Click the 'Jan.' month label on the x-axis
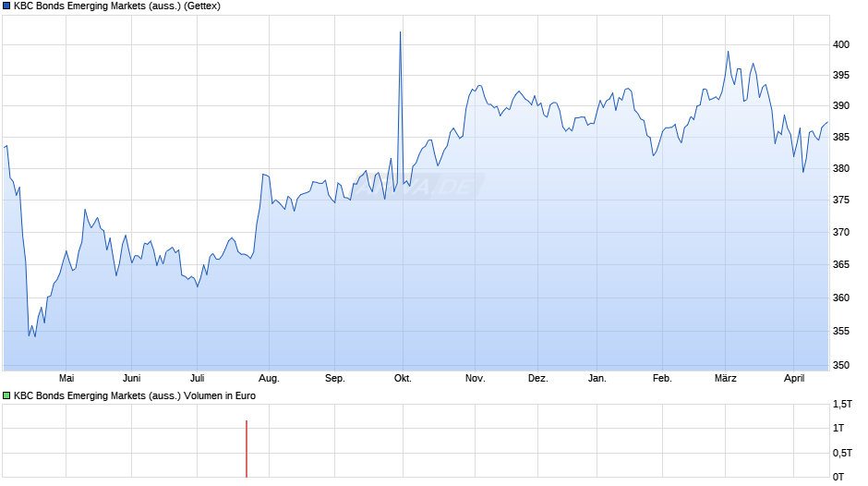 click(x=597, y=378)
